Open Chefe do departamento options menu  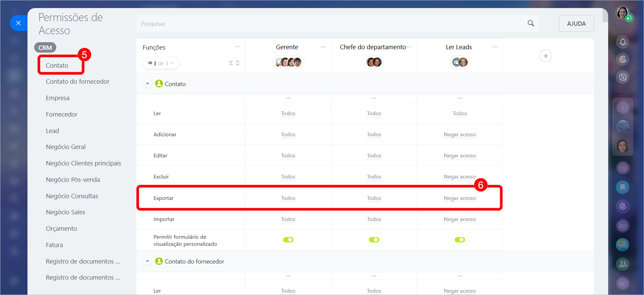coord(409,47)
